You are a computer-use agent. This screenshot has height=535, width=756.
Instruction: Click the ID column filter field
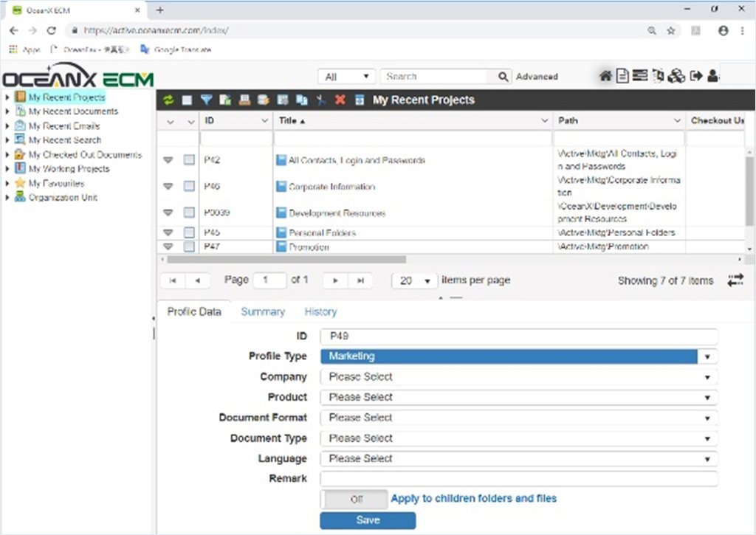tap(236, 139)
